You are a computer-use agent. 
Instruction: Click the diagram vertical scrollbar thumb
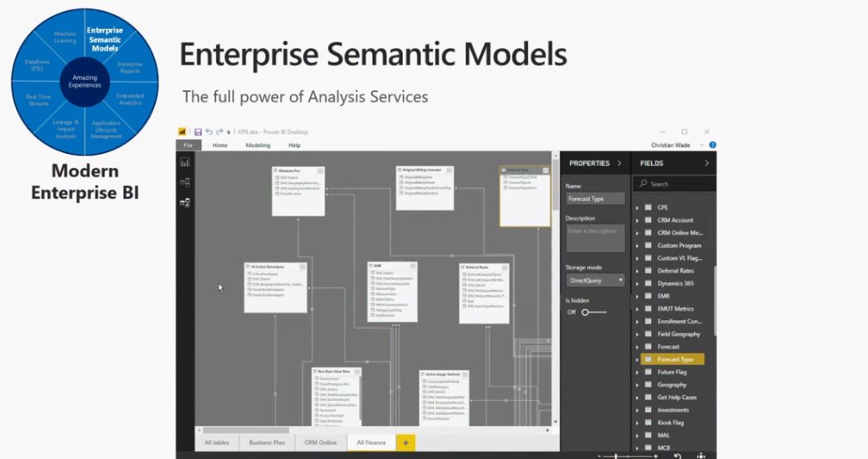[x=556, y=184]
